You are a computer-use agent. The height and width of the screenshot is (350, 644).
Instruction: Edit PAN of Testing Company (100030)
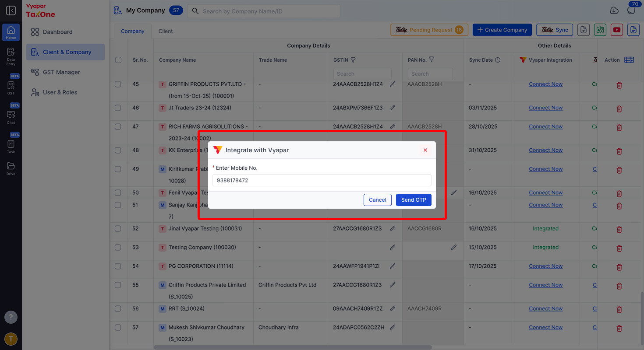pos(454,247)
